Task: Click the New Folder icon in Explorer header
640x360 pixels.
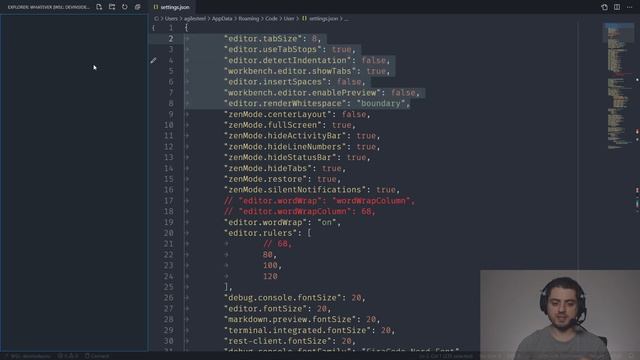Action: click(112, 7)
